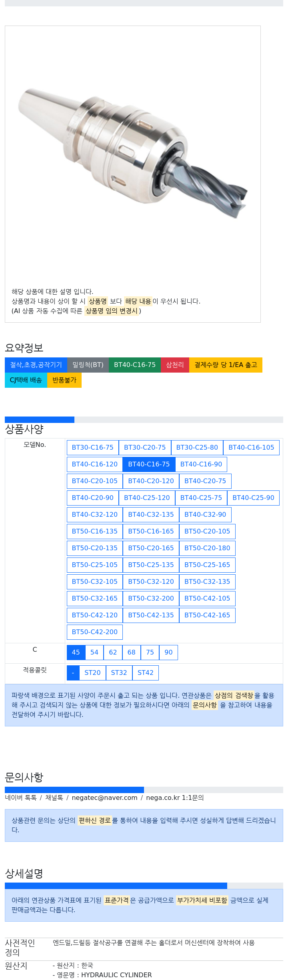This screenshot has height=980, width=288.
Task: Select C value 54
Action: tap(94, 653)
